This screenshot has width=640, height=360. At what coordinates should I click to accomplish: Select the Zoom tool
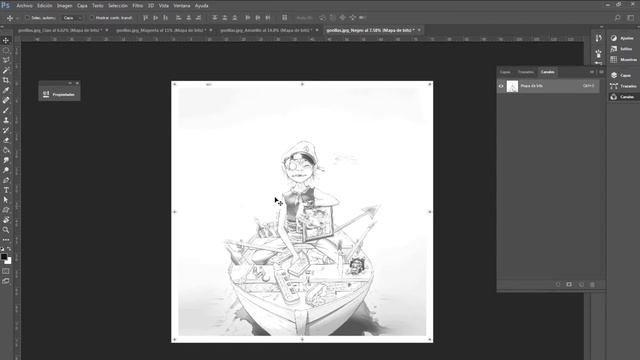6,230
